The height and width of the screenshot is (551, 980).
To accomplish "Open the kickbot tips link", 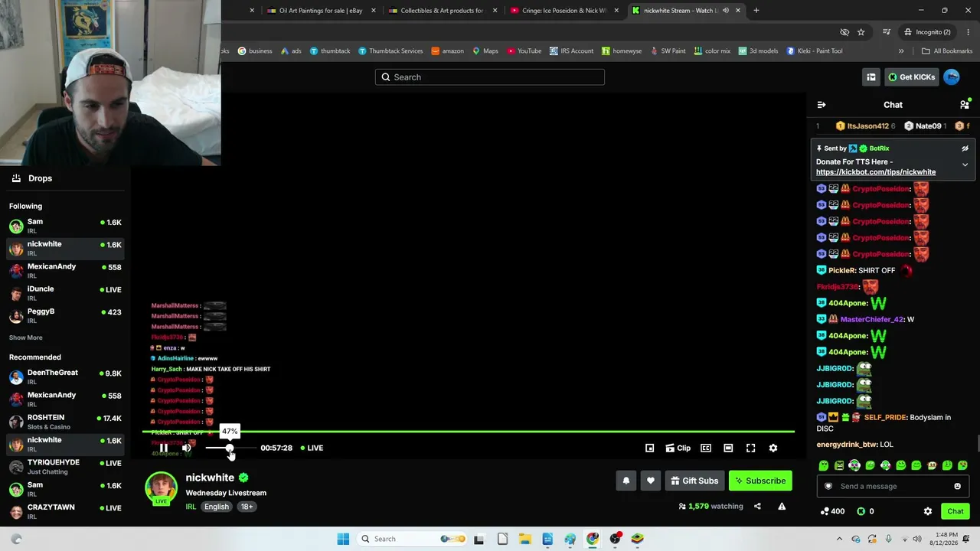I will click(x=876, y=172).
